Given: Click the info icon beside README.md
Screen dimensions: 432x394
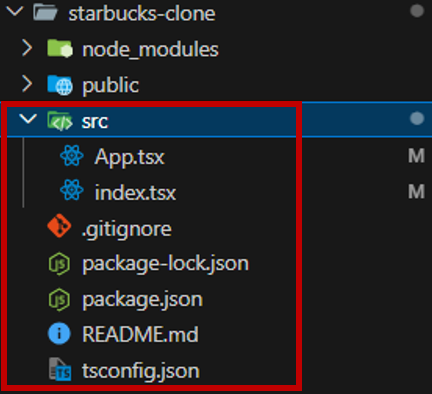Looking at the screenshot, I should coord(59,333).
